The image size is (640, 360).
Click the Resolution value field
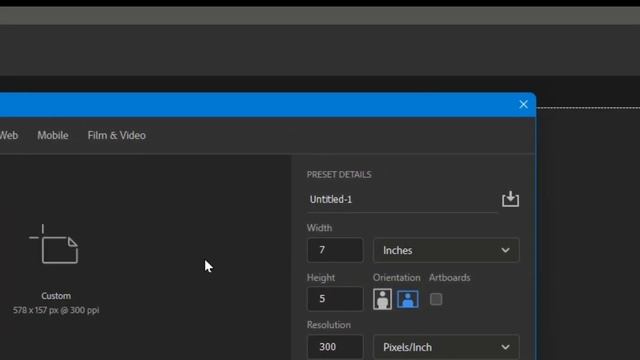pyautogui.click(x=335, y=347)
